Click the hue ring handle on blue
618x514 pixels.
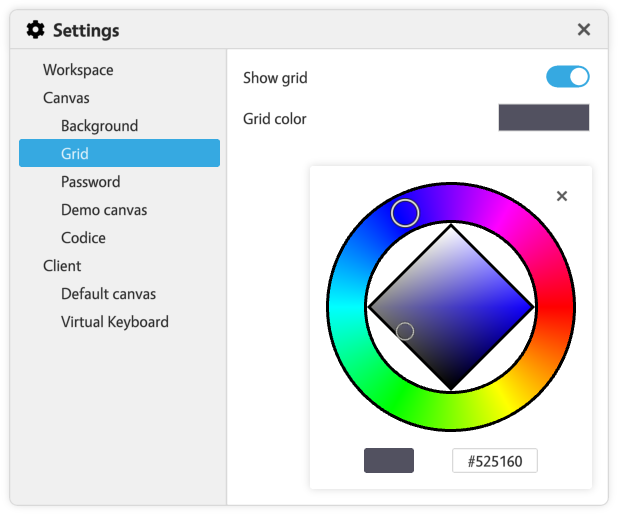(405, 213)
